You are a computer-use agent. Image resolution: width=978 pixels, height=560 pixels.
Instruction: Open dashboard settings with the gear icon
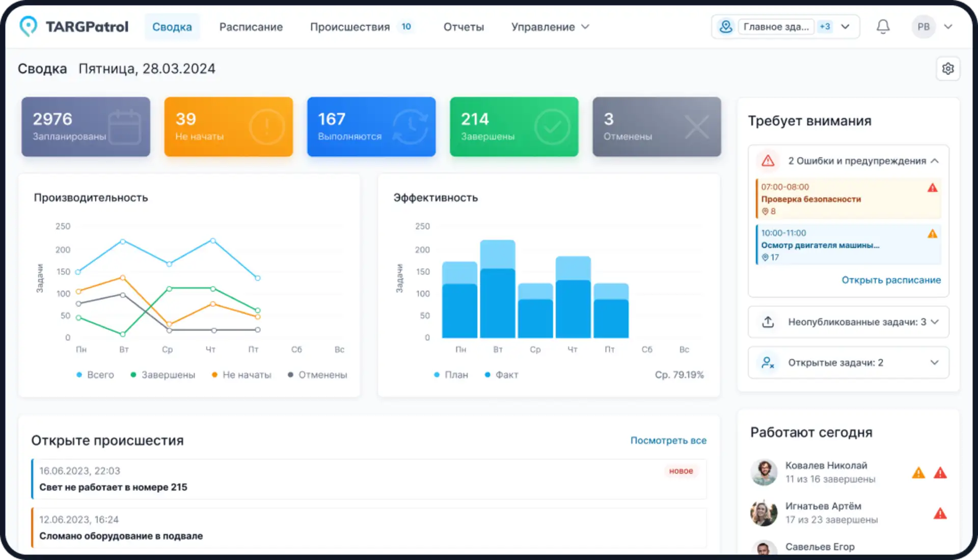948,68
